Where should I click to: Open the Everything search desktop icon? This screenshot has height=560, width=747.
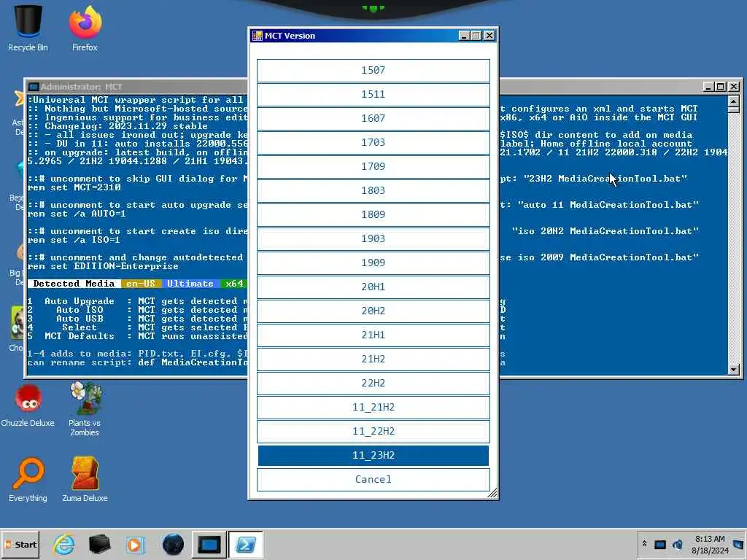28,479
